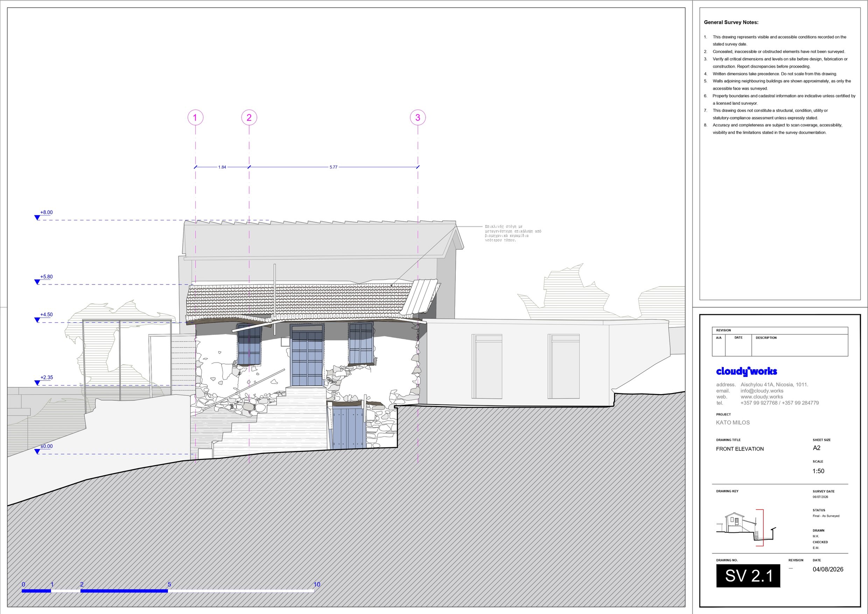Image resolution: width=868 pixels, height=614 pixels.
Task: Click the A2 sheet size value
Action: 817,448
